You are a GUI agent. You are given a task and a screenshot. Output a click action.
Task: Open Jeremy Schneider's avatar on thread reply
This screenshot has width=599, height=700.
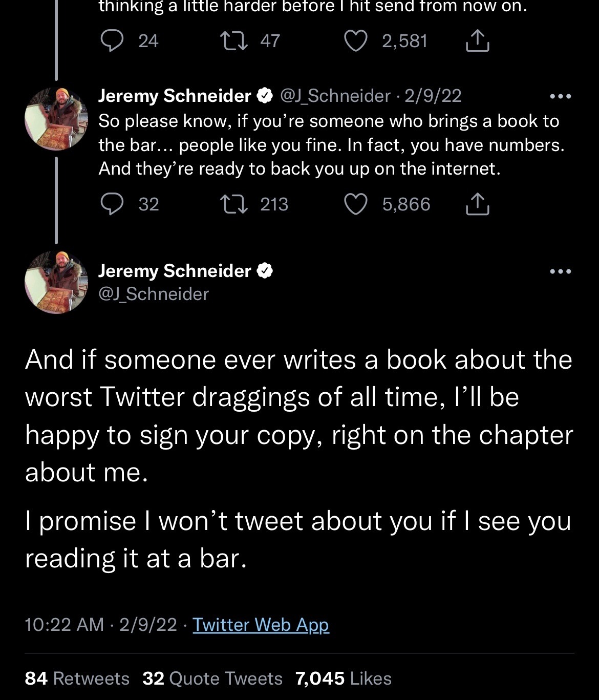point(56,119)
